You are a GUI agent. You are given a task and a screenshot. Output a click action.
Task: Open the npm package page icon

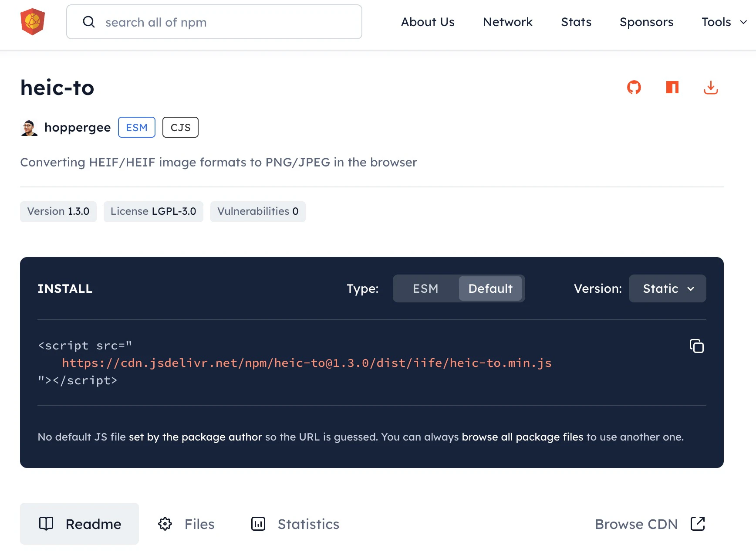click(672, 88)
